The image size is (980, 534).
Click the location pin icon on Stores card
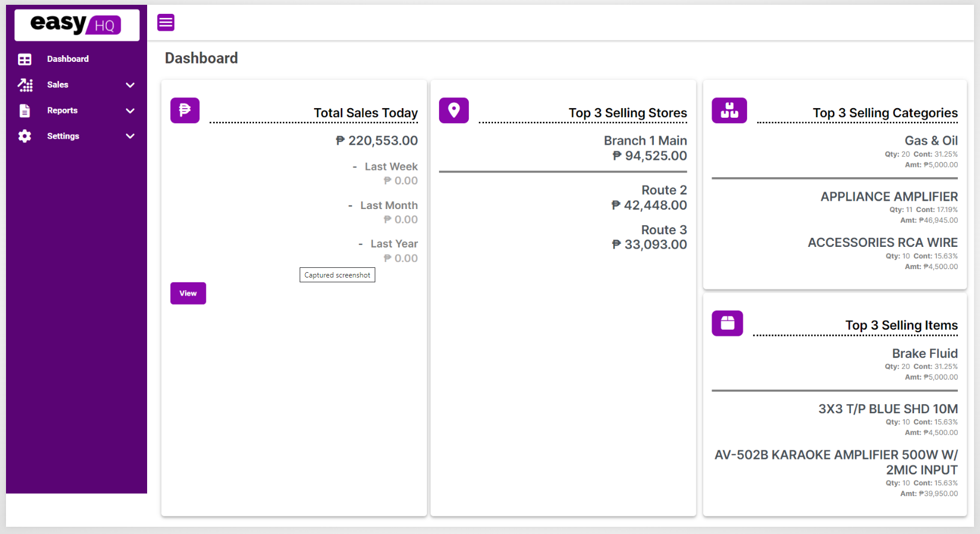point(454,111)
